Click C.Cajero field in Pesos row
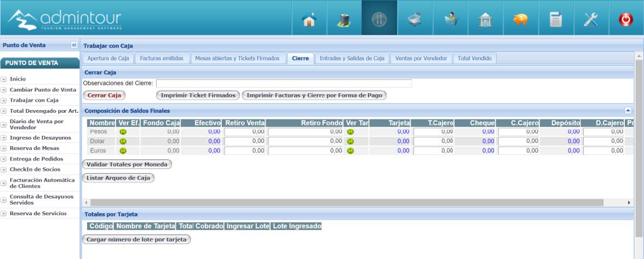The width and height of the screenshot is (644, 259). point(518,132)
